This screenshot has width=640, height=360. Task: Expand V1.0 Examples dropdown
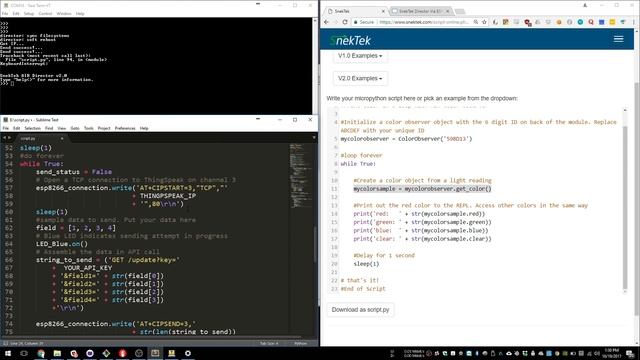[360, 56]
